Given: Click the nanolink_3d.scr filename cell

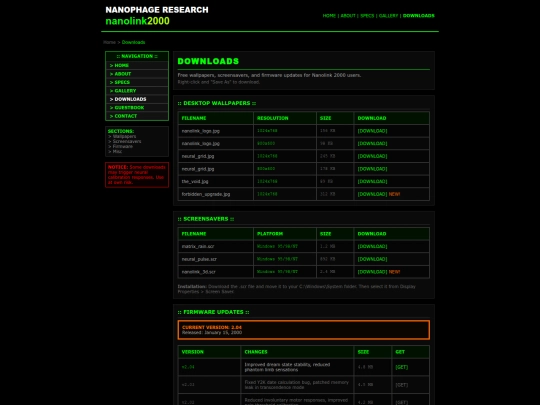Looking at the screenshot, I should pos(216,272).
